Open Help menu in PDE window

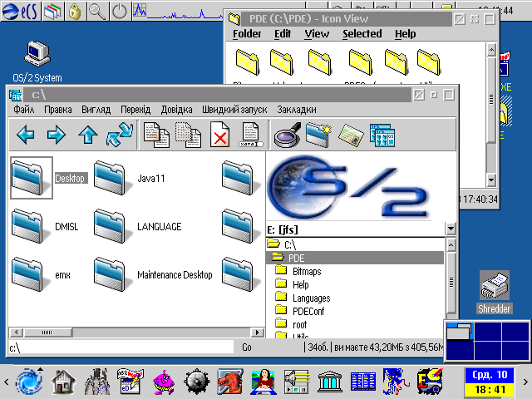pyautogui.click(x=405, y=33)
